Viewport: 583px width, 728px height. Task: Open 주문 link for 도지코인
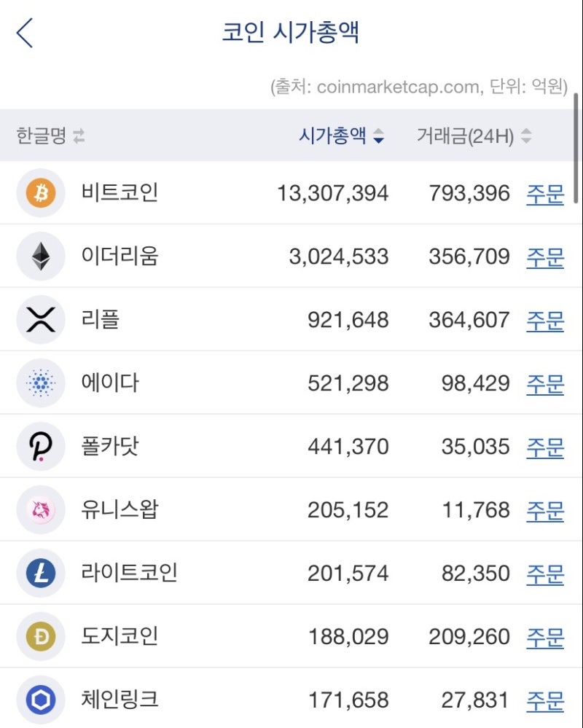[545, 638]
